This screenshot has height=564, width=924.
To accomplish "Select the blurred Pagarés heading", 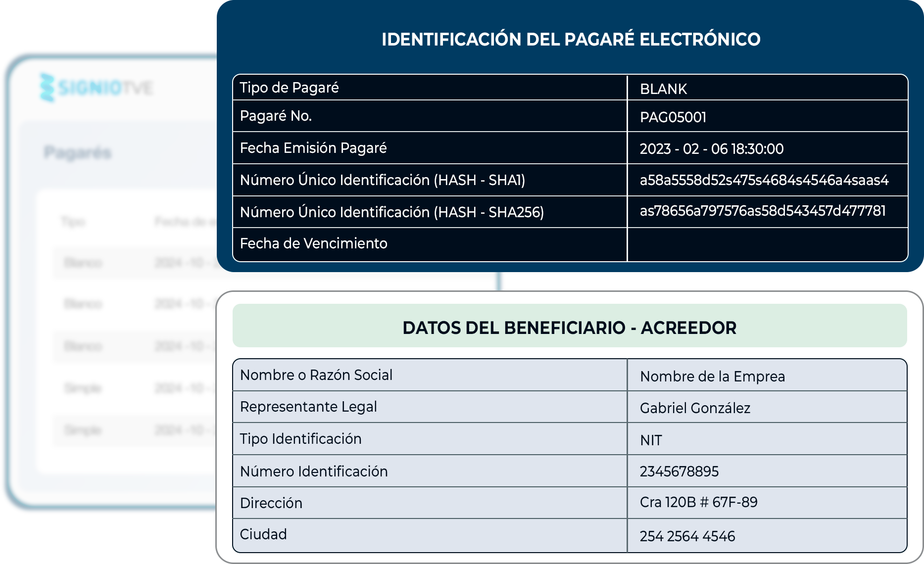I will [78, 152].
